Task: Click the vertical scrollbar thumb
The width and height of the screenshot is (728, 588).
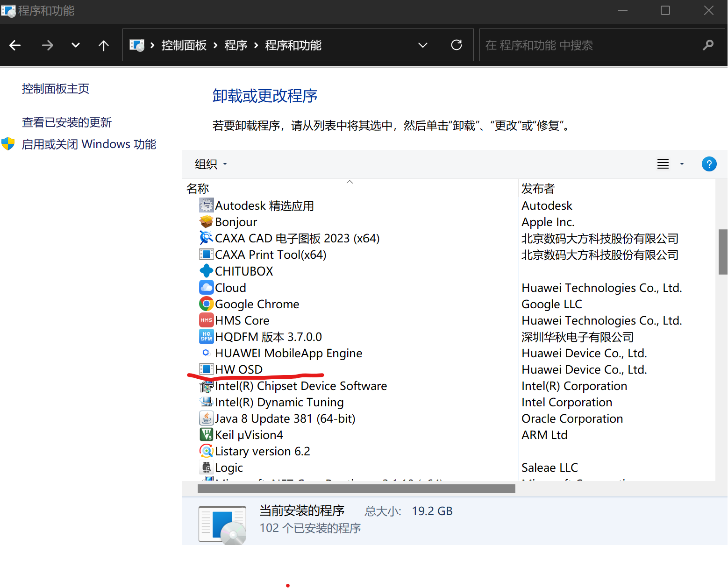Action: click(x=723, y=252)
